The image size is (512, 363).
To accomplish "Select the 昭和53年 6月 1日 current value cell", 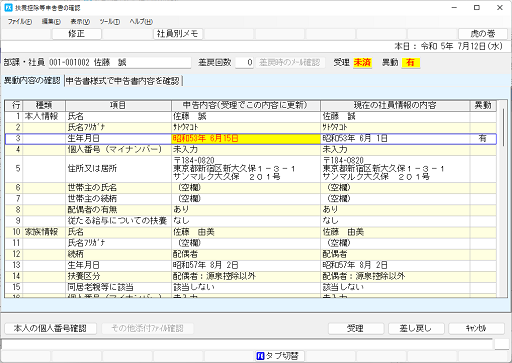I will click(x=395, y=138).
